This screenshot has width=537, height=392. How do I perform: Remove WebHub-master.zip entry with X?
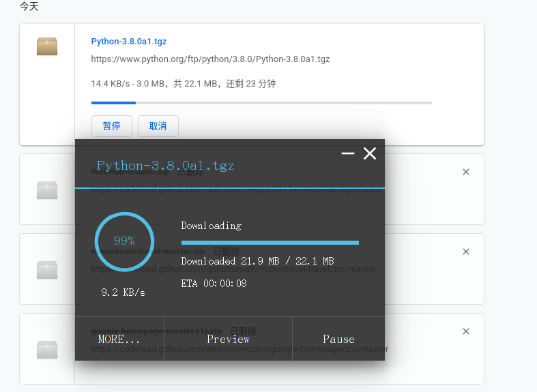pyautogui.click(x=466, y=172)
